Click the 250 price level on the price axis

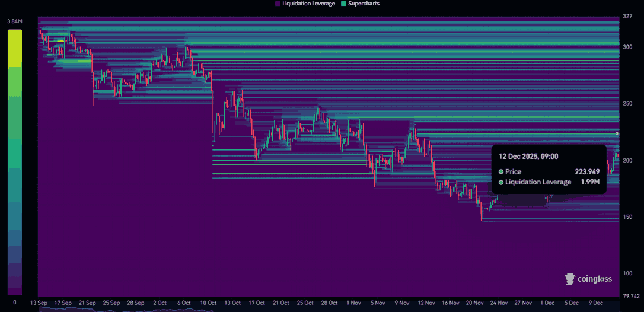pos(627,104)
